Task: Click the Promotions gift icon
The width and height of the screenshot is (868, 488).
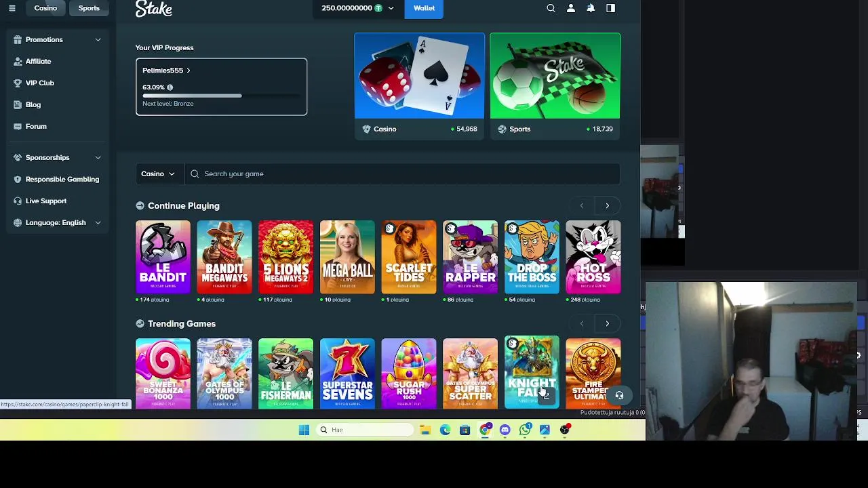Action: 18,39
